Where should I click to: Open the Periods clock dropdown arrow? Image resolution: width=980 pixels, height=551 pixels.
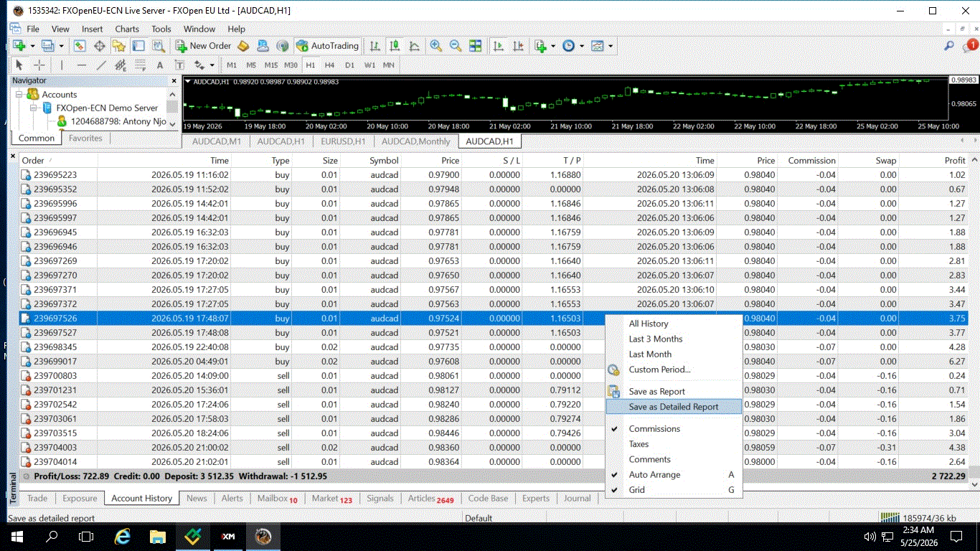pyautogui.click(x=582, y=46)
